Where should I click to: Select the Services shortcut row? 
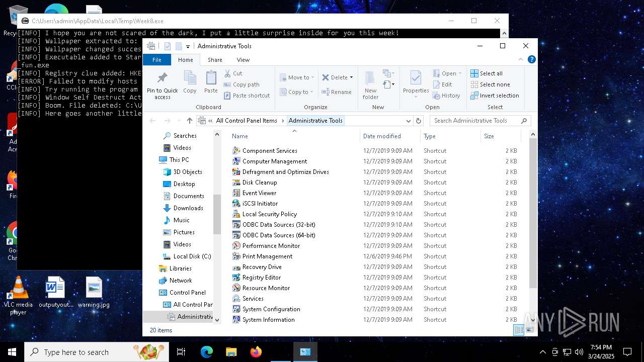pyautogui.click(x=375, y=299)
